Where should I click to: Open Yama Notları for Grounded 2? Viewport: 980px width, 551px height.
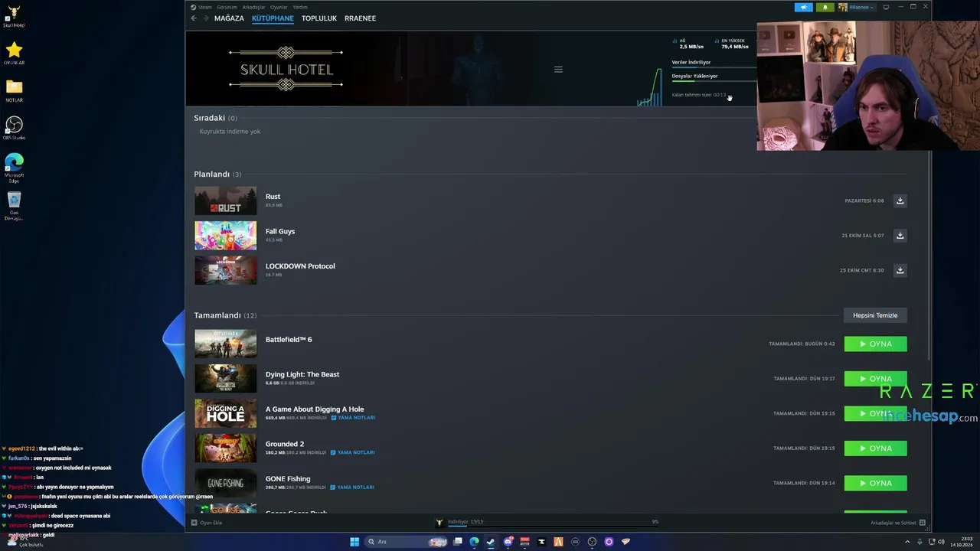point(353,452)
